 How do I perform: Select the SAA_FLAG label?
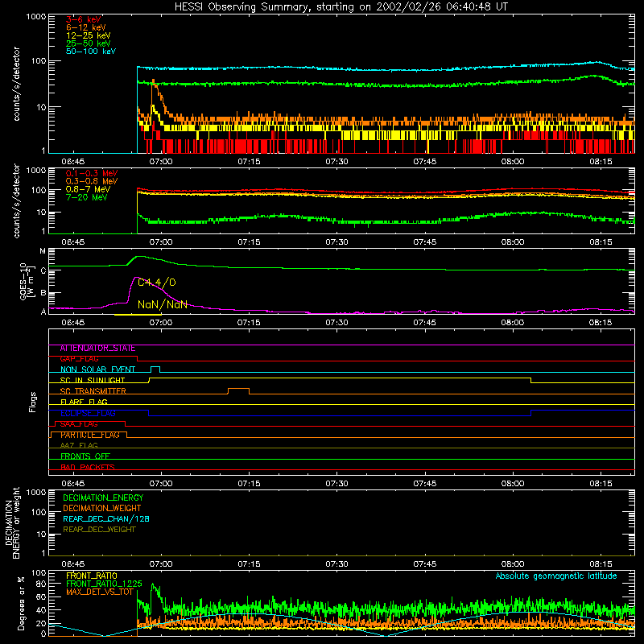point(79,424)
